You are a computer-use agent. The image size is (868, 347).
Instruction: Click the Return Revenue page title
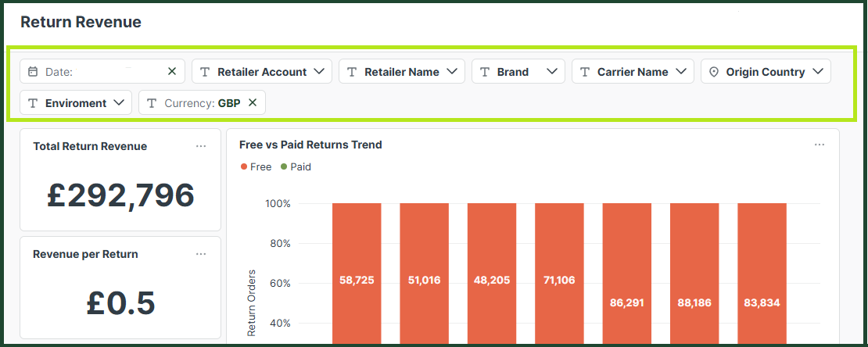(81, 22)
